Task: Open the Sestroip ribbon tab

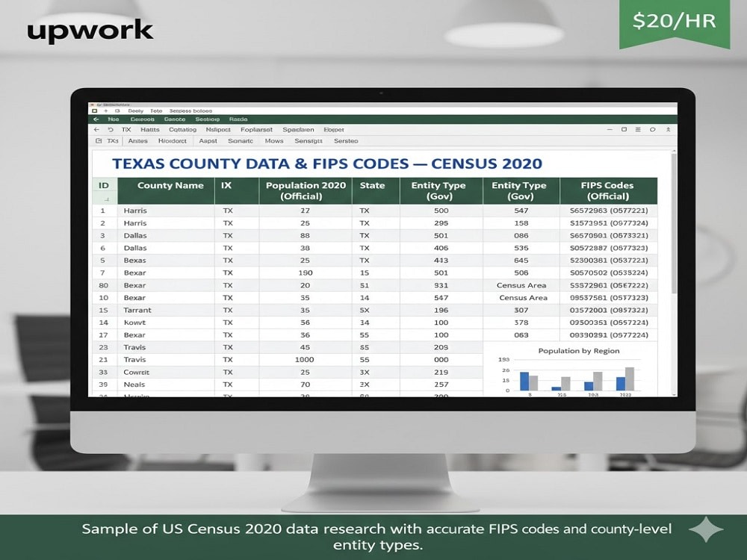Action: click(207, 119)
